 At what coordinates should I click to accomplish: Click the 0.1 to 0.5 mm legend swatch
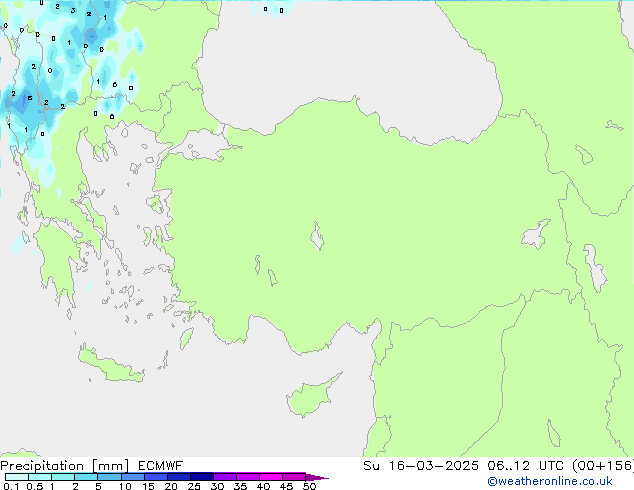pos(17,477)
